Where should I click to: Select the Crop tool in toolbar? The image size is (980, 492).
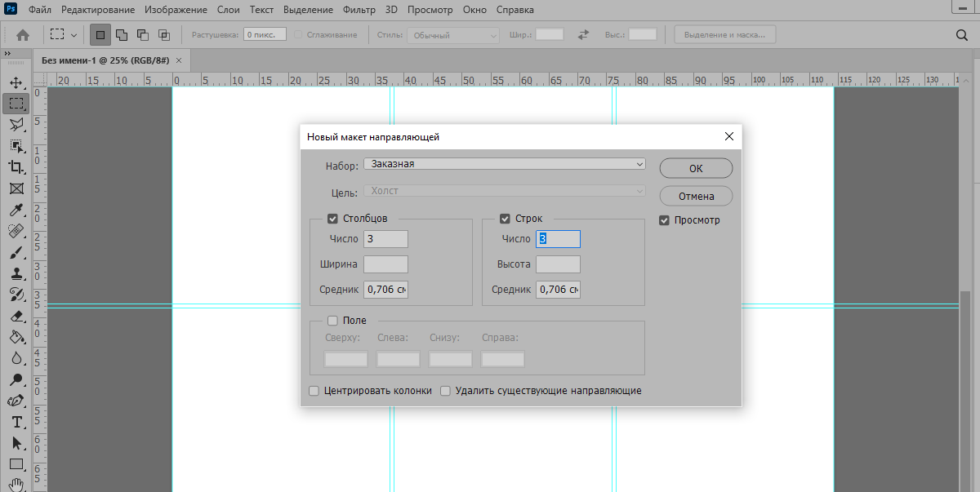pos(16,166)
